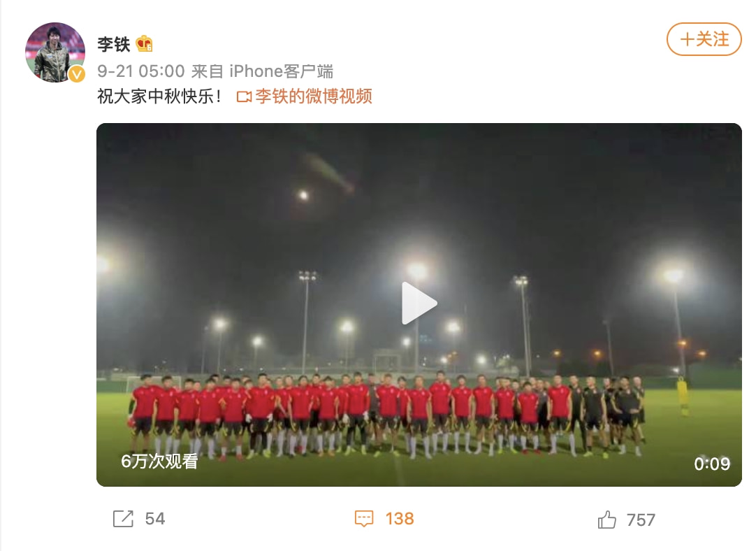Click the 0:09 video duration label
This screenshot has height=551, width=756.
[x=712, y=464]
